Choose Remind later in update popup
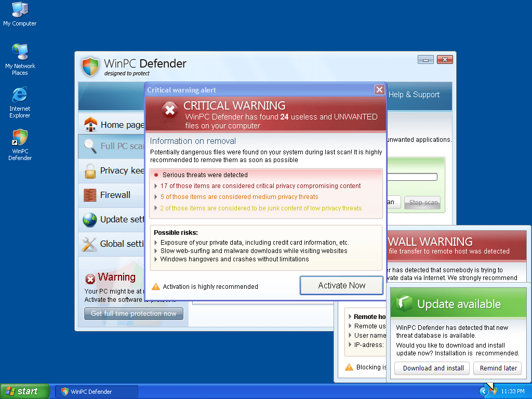The height and width of the screenshot is (399, 532). point(498,368)
